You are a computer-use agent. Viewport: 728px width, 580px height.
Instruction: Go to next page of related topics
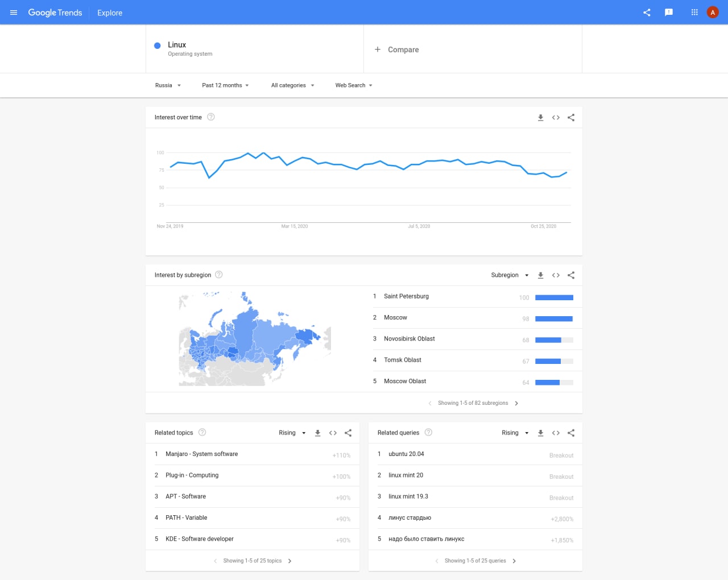(x=289, y=561)
